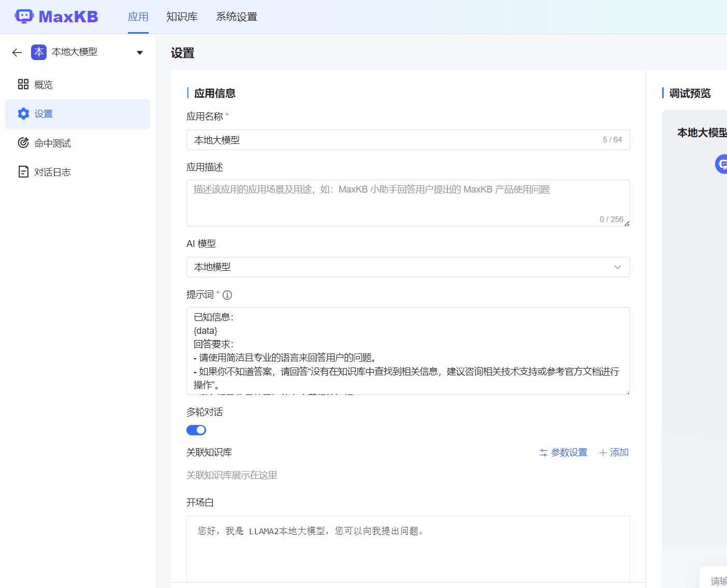727x588 pixels.
Task: Click the 设置 gear icon in the sidebar
Action: pyautogui.click(x=23, y=114)
